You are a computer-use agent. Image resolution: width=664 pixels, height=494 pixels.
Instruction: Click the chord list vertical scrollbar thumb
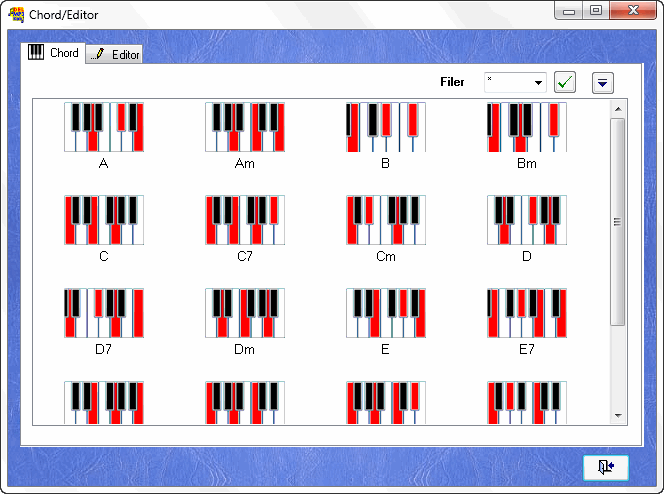point(618,222)
